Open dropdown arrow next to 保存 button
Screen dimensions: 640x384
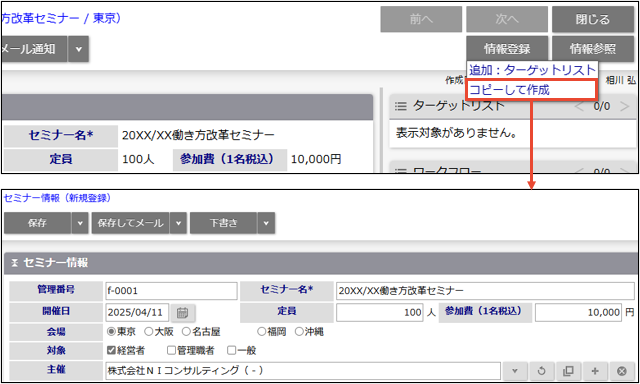pos(80,223)
